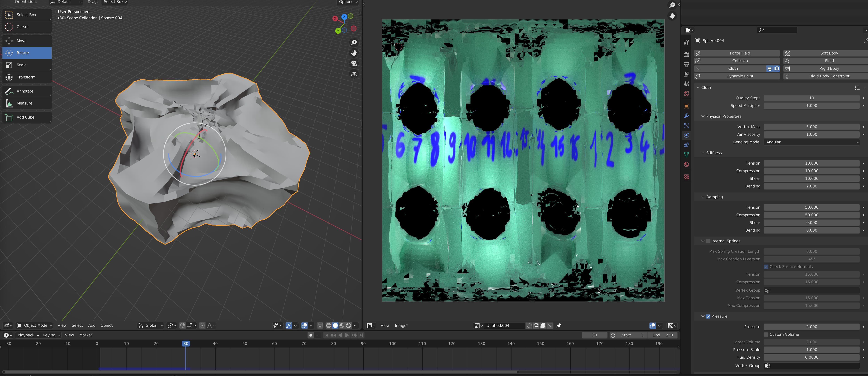Open Image* menu in image editor
The image size is (868, 376).
click(401, 326)
